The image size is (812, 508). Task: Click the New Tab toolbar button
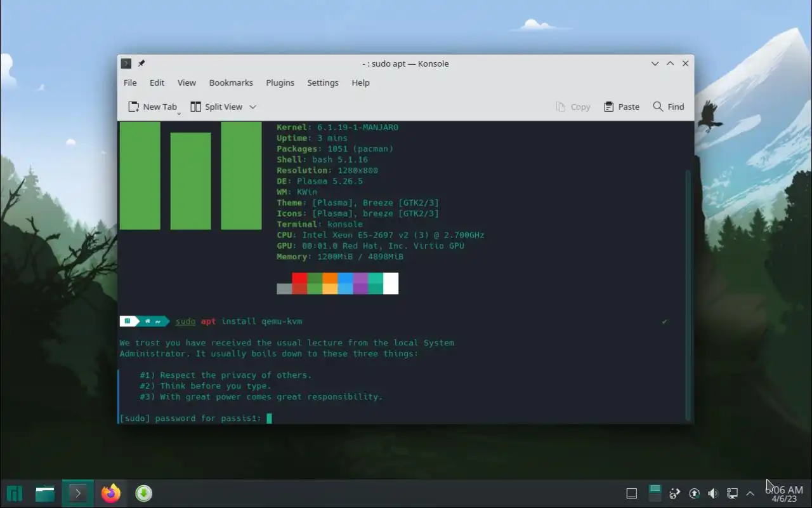tap(153, 107)
